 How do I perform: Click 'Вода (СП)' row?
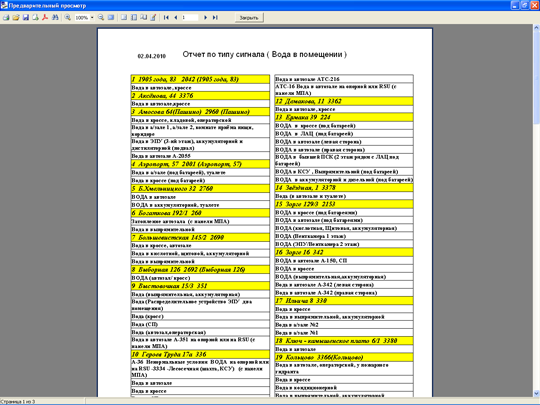tap(200, 324)
